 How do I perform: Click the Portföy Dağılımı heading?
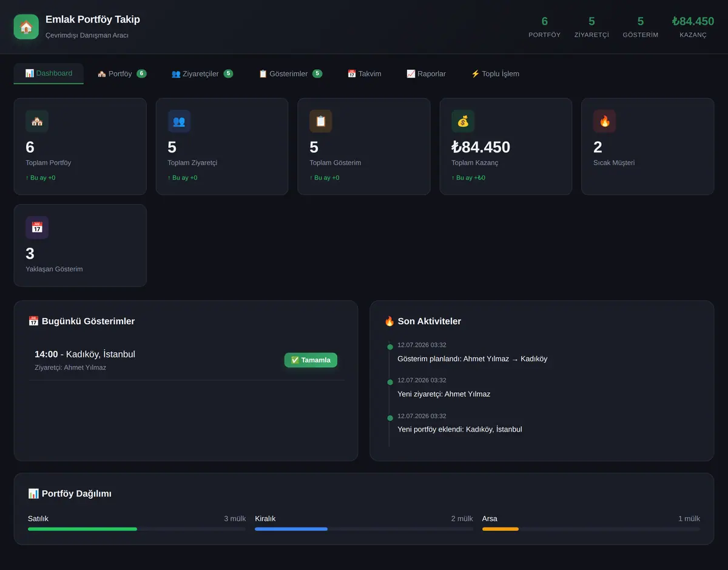70,494
